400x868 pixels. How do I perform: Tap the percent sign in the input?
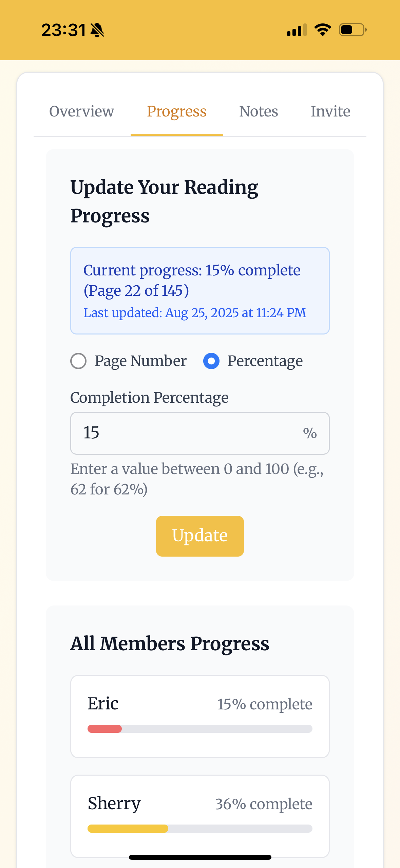(x=310, y=433)
